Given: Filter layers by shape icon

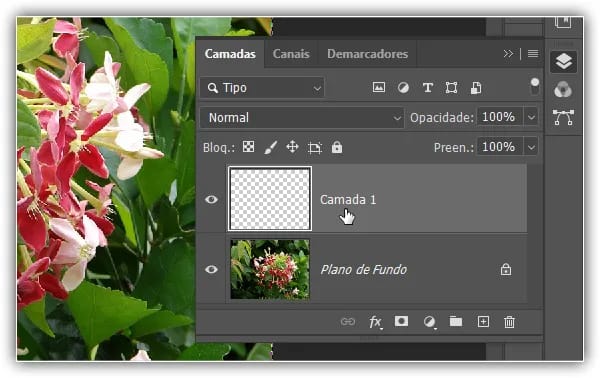Looking at the screenshot, I should [x=452, y=88].
